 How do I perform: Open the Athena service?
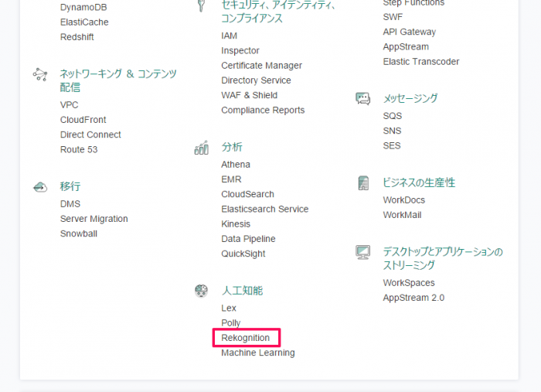click(x=236, y=165)
